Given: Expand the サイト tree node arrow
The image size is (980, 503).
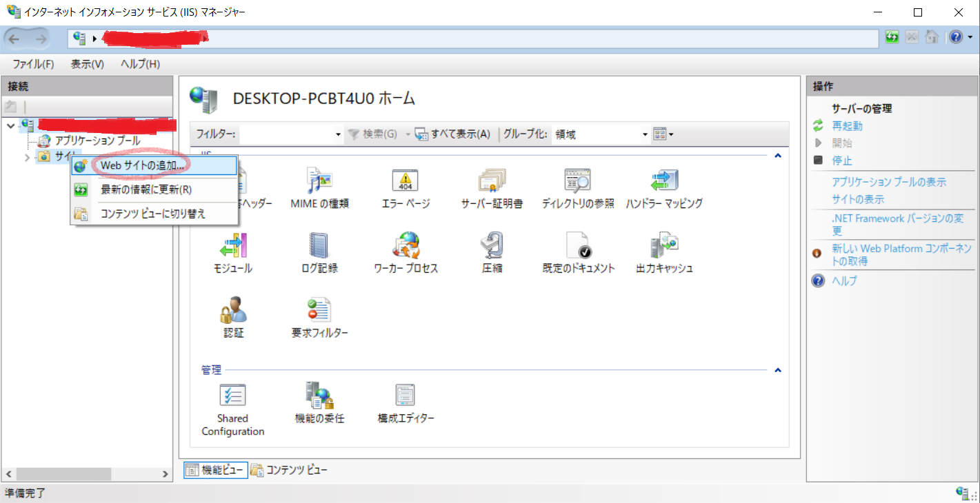Looking at the screenshot, I should tap(27, 157).
